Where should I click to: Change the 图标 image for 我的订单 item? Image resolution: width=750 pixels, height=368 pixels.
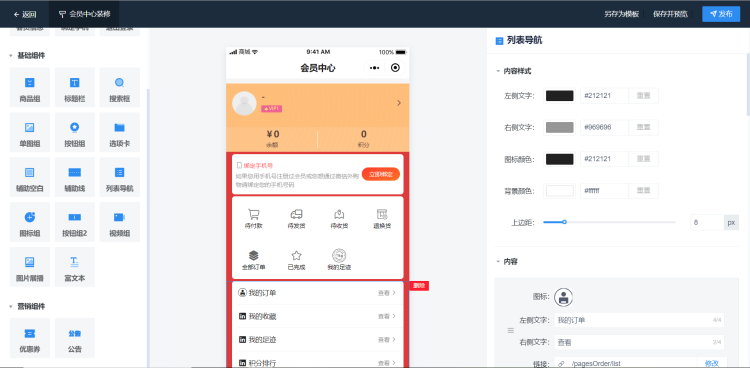pyautogui.click(x=563, y=297)
